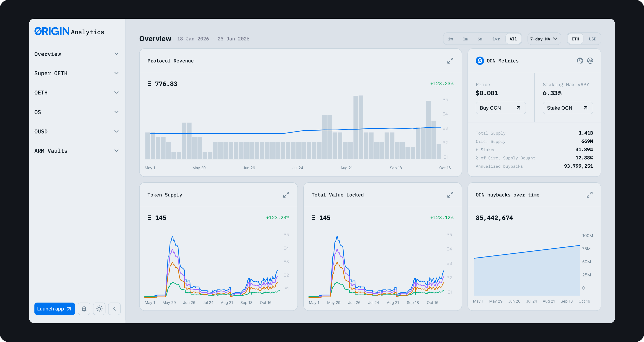644x342 pixels.
Task: Expand the OUSD sidebar chevron
Action: click(x=116, y=131)
